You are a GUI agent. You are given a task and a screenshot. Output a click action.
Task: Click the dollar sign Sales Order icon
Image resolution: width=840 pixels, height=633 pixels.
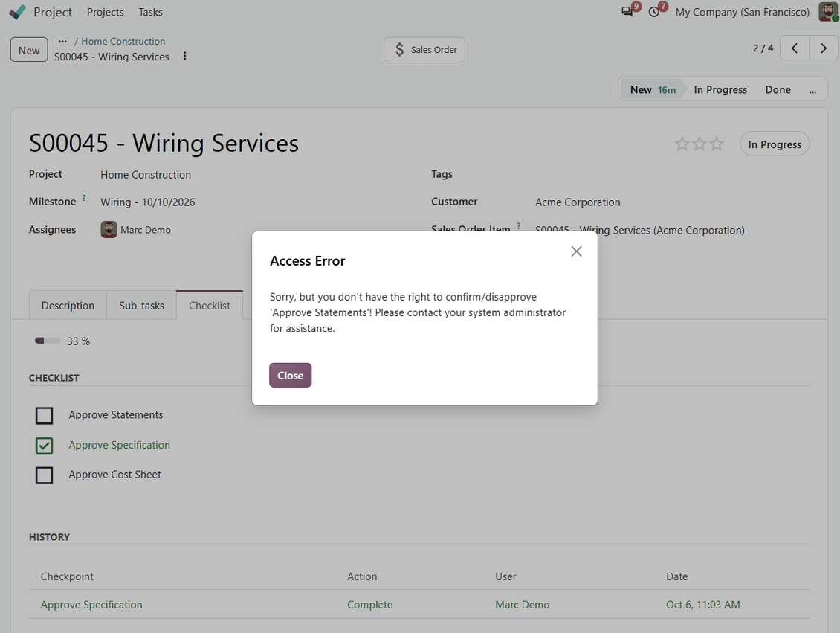[x=400, y=49]
